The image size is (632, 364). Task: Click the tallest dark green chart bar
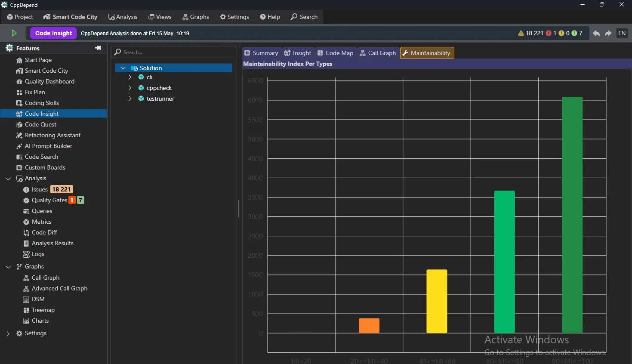tap(572, 215)
